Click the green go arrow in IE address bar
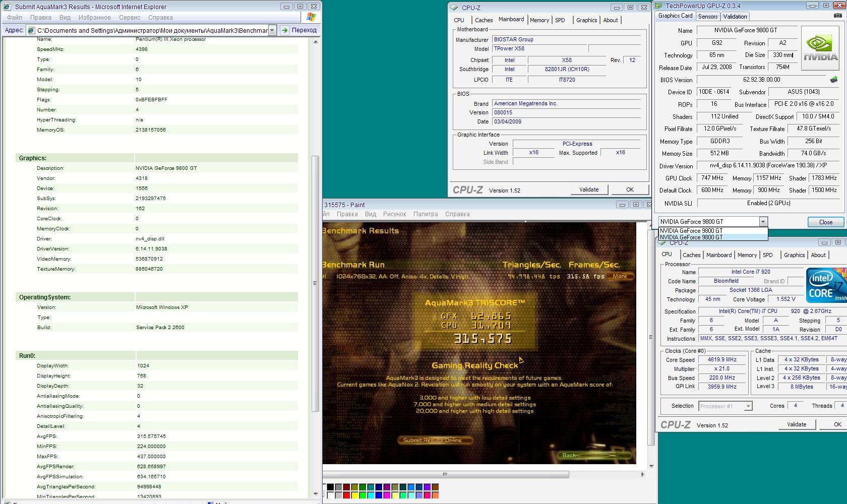847x504 pixels. (284, 30)
